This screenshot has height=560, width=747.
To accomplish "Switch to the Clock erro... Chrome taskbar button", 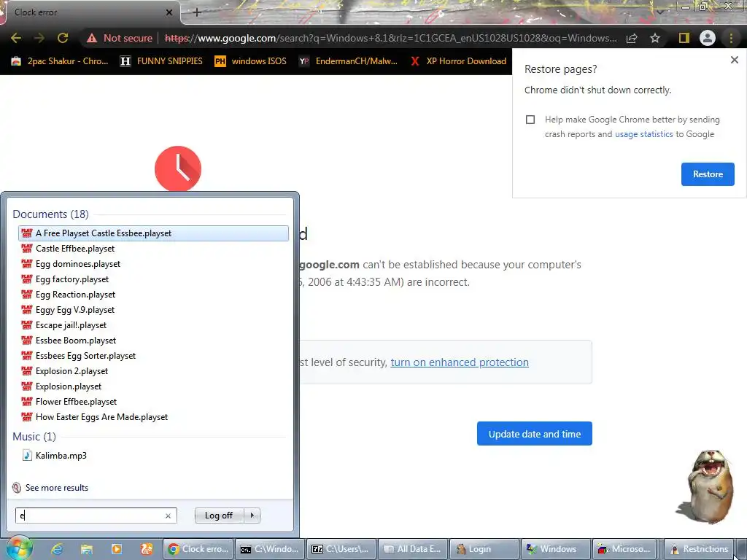I will tap(198, 549).
